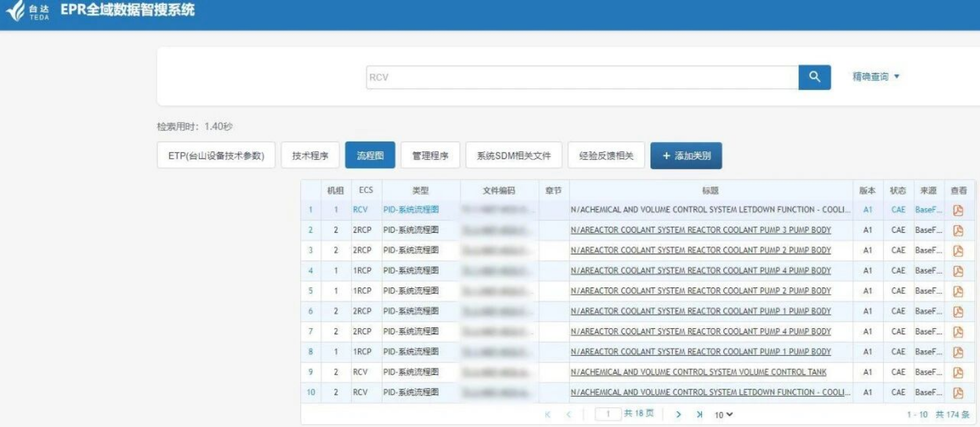Open PDF icon for row 5
Viewport: 980px width, 427px height.
pyautogui.click(x=958, y=291)
